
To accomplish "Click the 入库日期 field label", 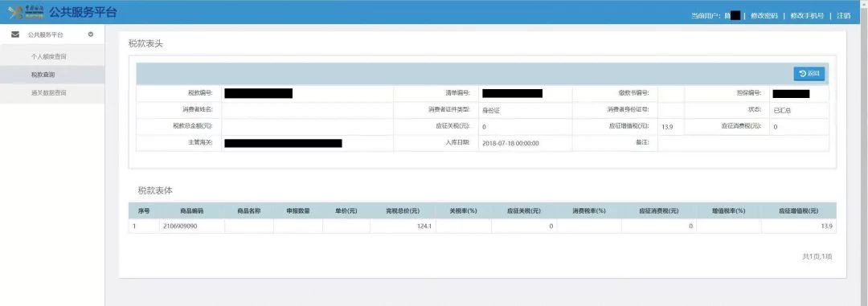I will coord(458,143).
